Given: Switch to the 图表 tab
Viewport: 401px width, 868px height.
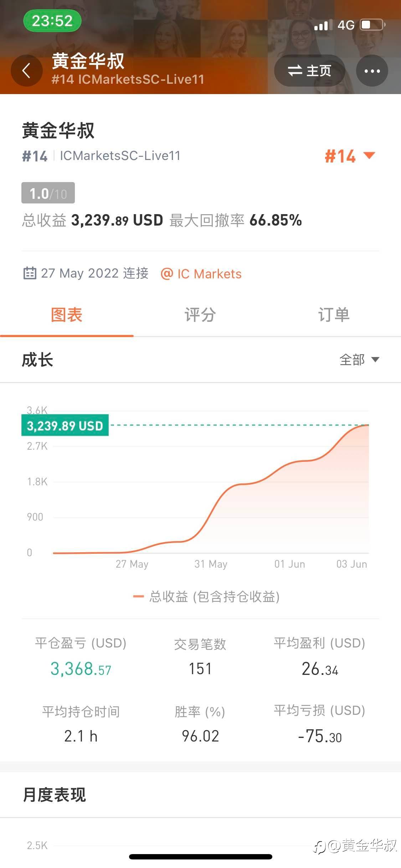Looking at the screenshot, I should (x=67, y=315).
